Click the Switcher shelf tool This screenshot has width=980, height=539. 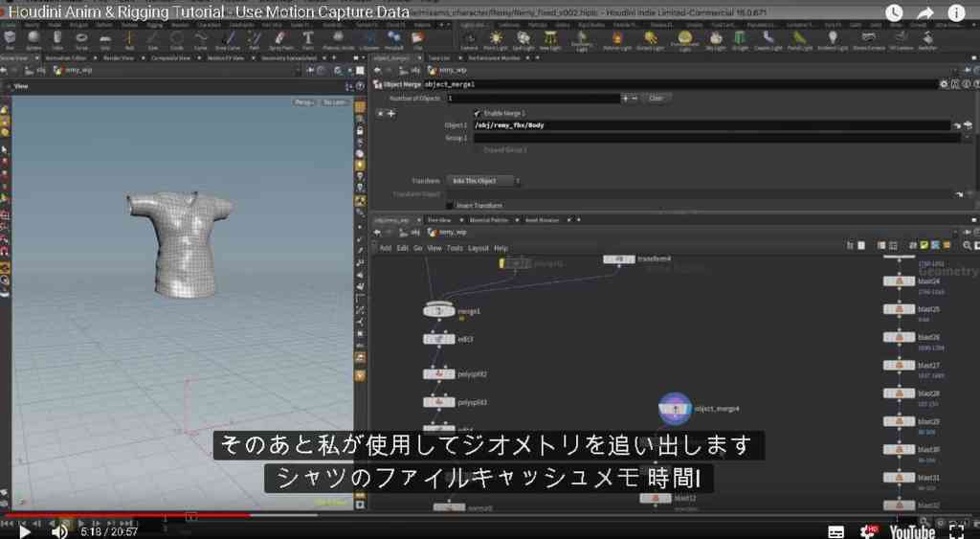point(928,40)
